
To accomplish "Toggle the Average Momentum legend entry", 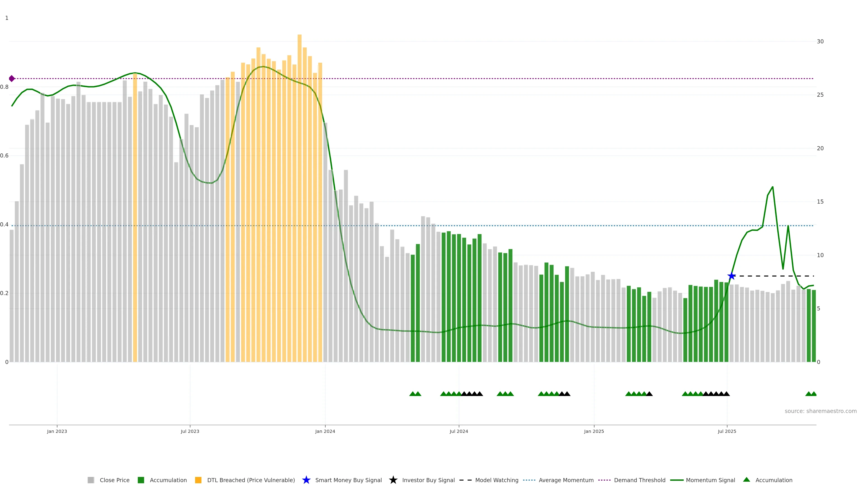I will click(566, 480).
